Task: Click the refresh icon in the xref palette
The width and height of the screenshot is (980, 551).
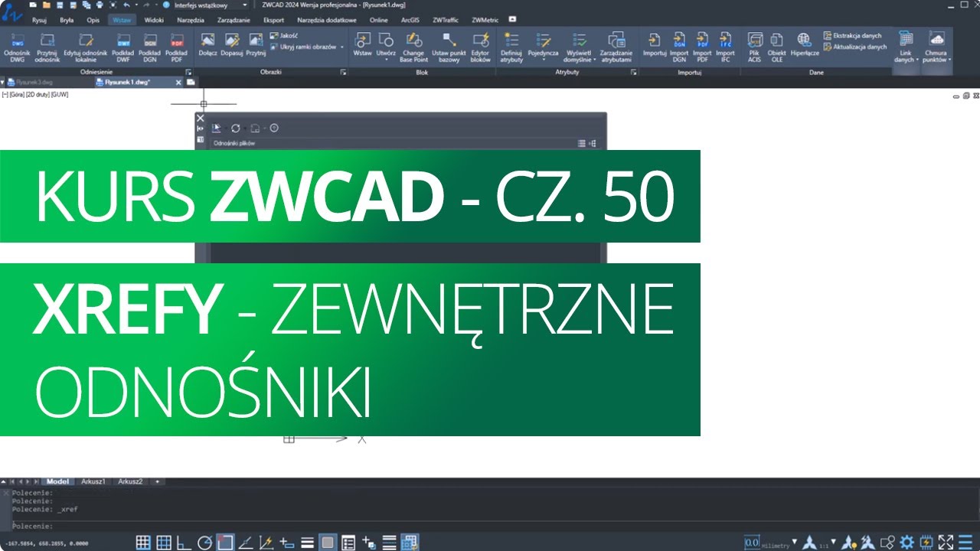Action: pyautogui.click(x=236, y=128)
